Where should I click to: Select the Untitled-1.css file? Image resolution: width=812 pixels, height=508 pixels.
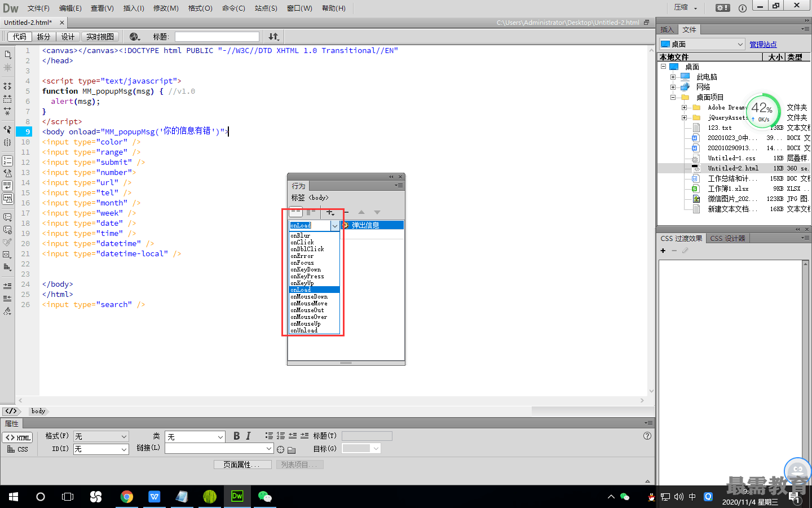tap(731, 158)
